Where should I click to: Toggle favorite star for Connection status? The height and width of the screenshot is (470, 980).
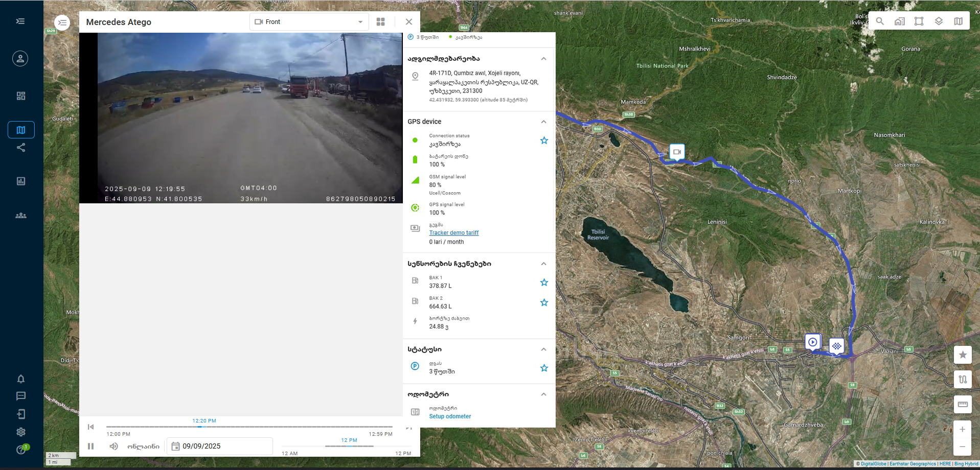click(x=544, y=140)
